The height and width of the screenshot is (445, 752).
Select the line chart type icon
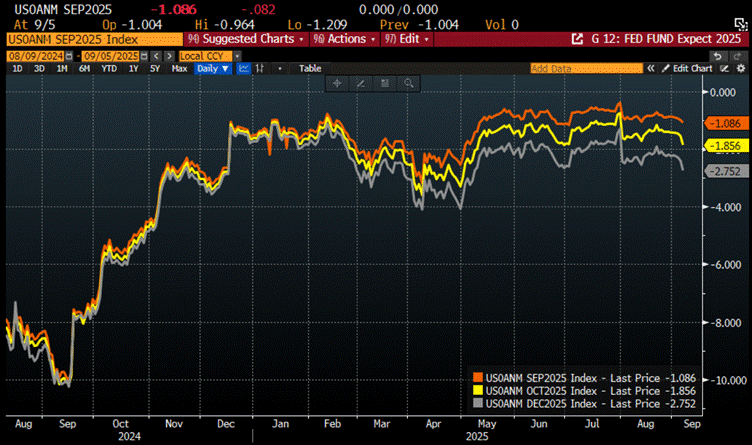click(244, 69)
